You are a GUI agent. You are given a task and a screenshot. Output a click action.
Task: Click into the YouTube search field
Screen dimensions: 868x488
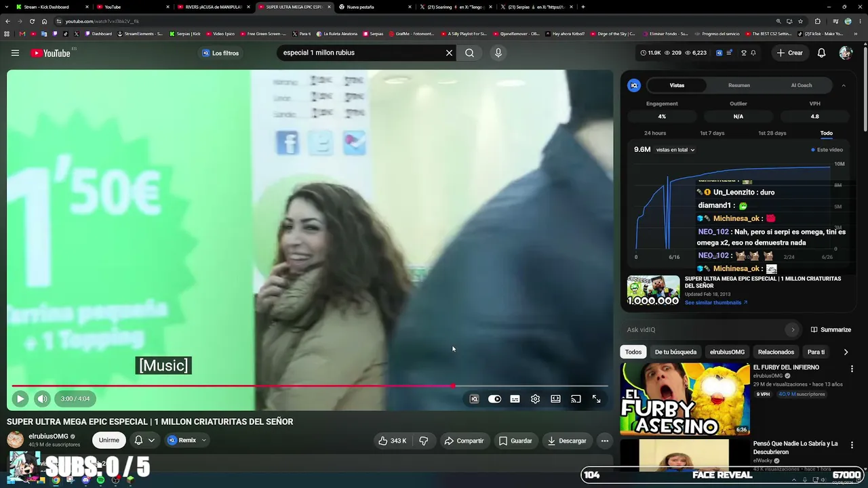(x=359, y=53)
